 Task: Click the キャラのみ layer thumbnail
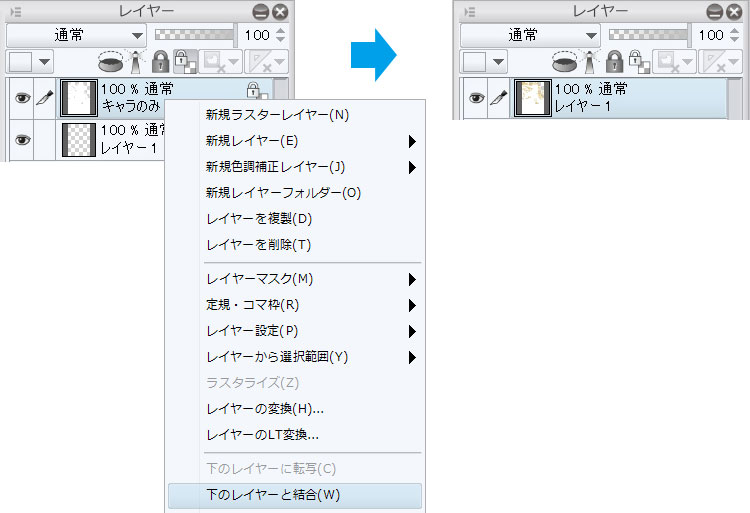[x=79, y=98]
